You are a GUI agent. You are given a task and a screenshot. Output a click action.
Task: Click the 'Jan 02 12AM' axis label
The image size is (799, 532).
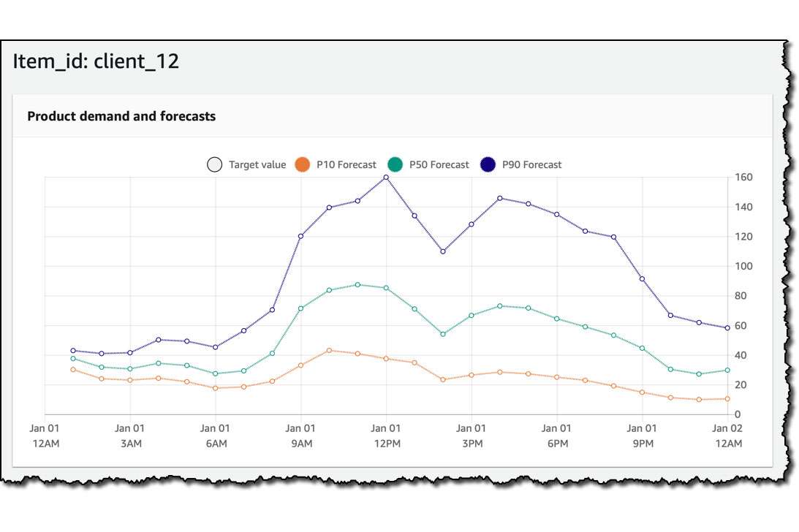pyautogui.click(x=727, y=436)
